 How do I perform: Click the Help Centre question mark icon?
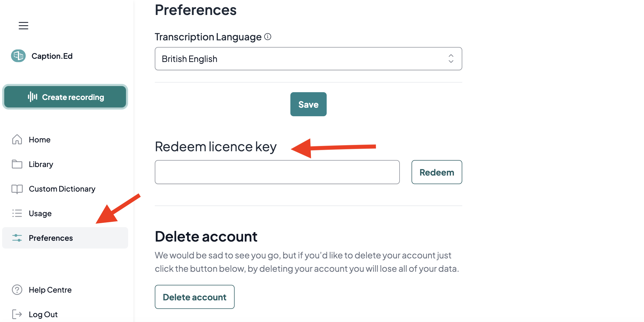(x=17, y=290)
